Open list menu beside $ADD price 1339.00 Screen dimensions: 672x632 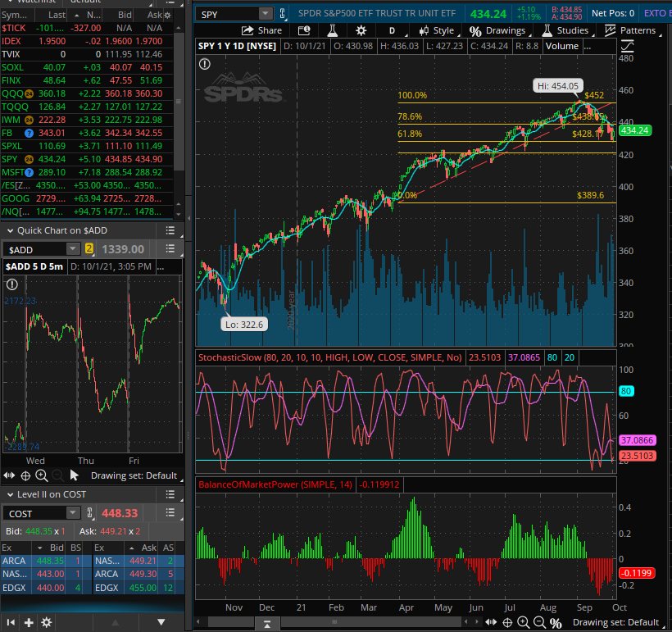point(170,248)
